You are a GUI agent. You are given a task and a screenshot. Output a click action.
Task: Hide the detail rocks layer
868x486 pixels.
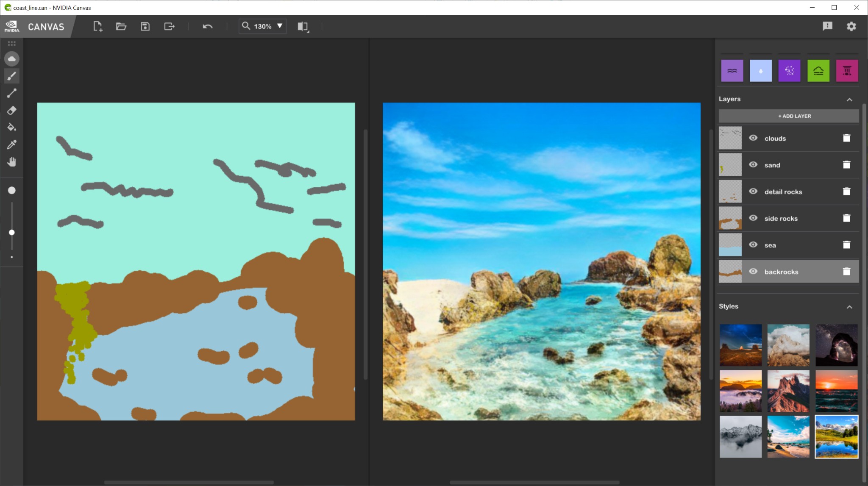click(753, 192)
